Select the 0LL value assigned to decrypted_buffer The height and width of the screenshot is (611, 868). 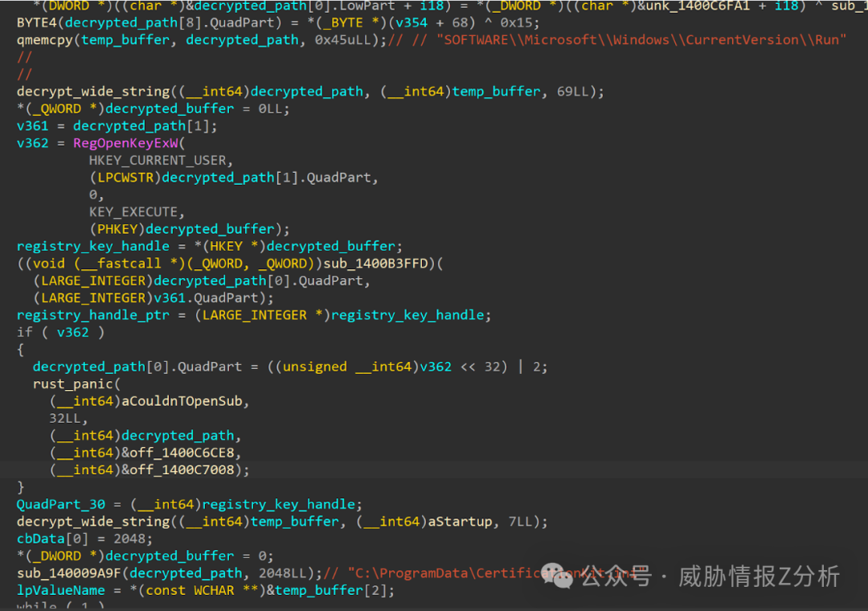click(270, 109)
